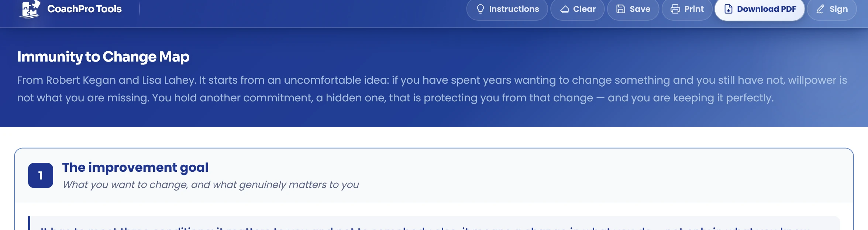This screenshot has width=868, height=230.
Task: Save the map using Save label
Action: (x=640, y=9)
